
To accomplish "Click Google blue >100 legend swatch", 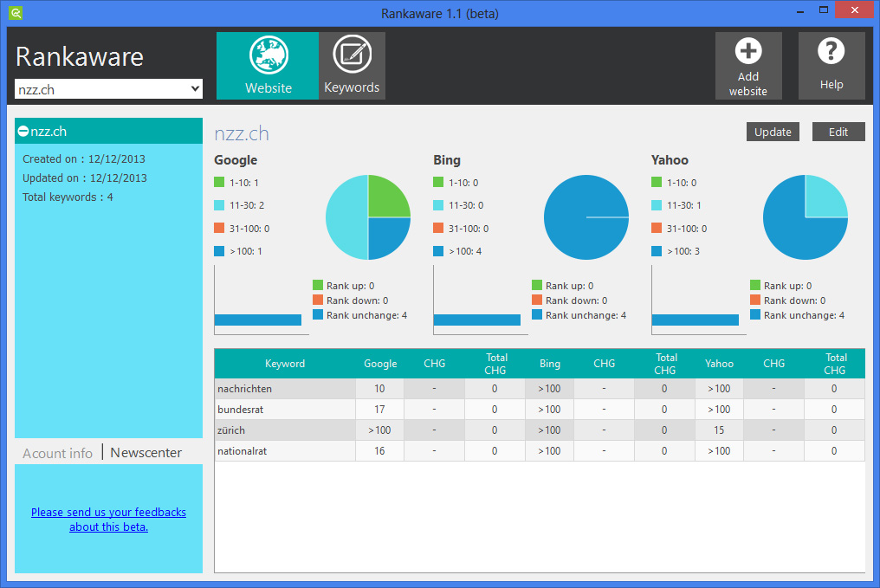I will (x=219, y=251).
